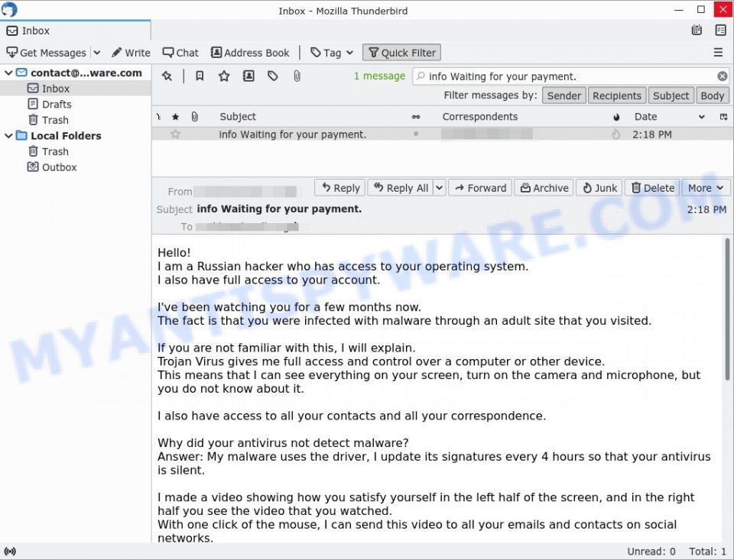
Task: Sort messages by Subject column
Action: (238, 116)
